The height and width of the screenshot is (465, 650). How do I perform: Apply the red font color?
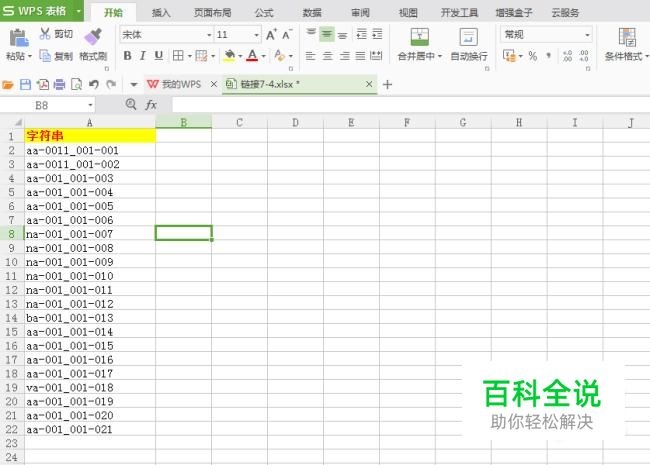[252, 56]
